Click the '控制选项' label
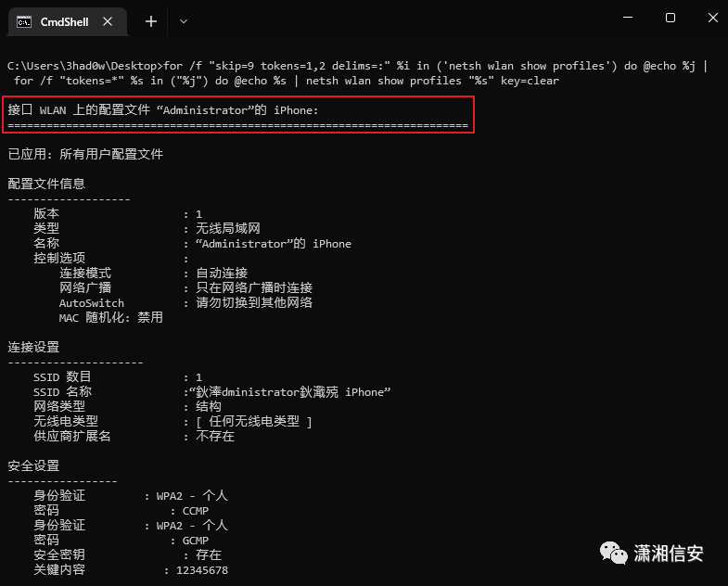The image size is (728, 586). 59,258
